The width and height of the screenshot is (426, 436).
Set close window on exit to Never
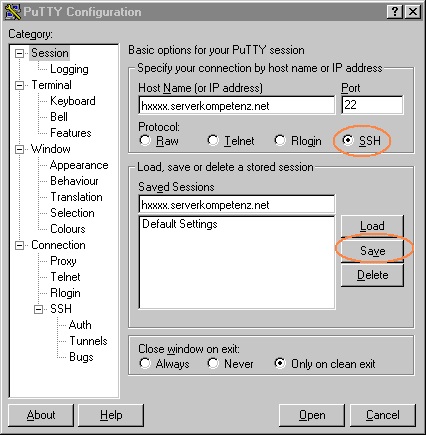point(213,363)
